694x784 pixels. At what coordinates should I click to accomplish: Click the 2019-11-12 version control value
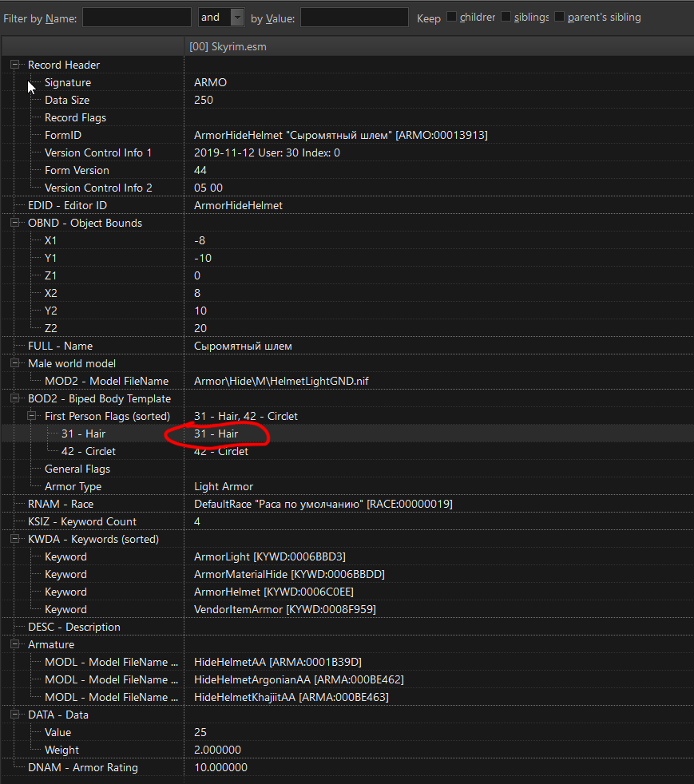click(267, 152)
